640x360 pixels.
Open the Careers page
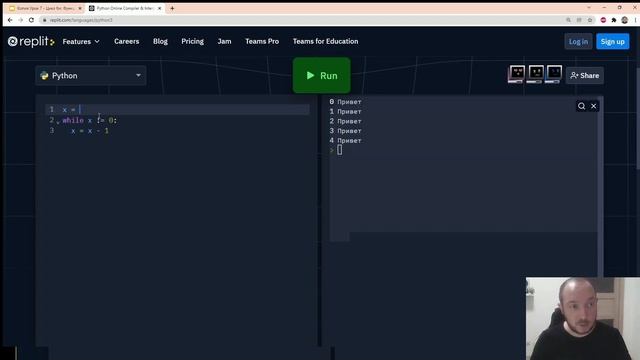click(127, 41)
